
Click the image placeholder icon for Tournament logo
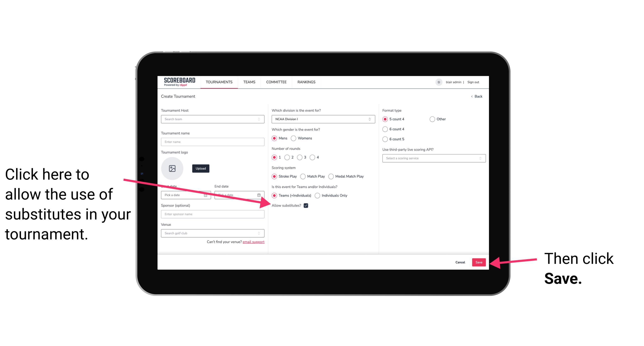[172, 168]
